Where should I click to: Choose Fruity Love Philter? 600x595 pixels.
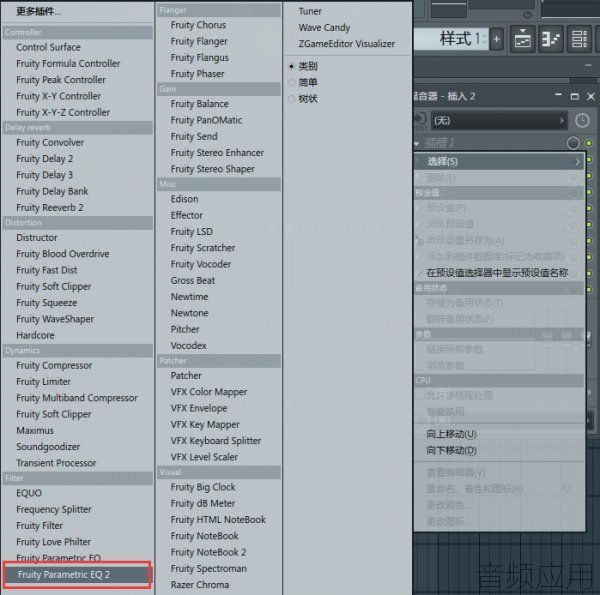[x=54, y=542]
